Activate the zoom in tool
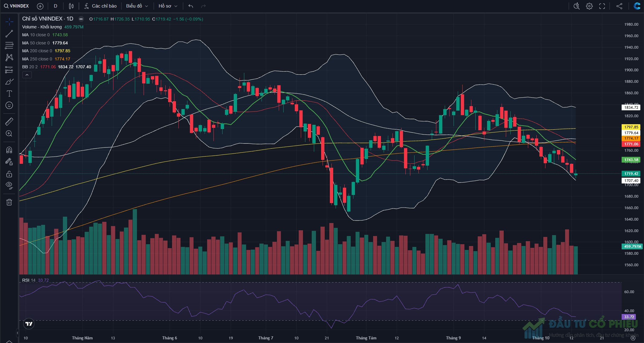Viewport: 644px width, 343px height. 9,134
